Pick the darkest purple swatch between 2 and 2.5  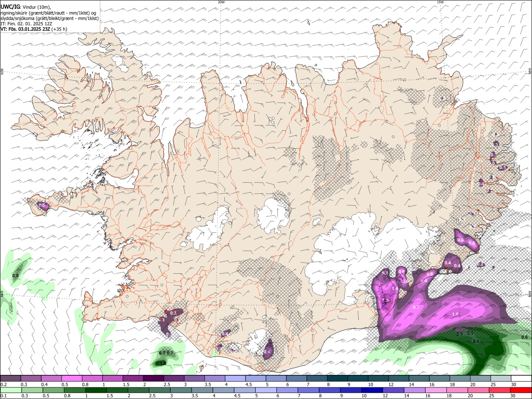(x=153, y=378)
